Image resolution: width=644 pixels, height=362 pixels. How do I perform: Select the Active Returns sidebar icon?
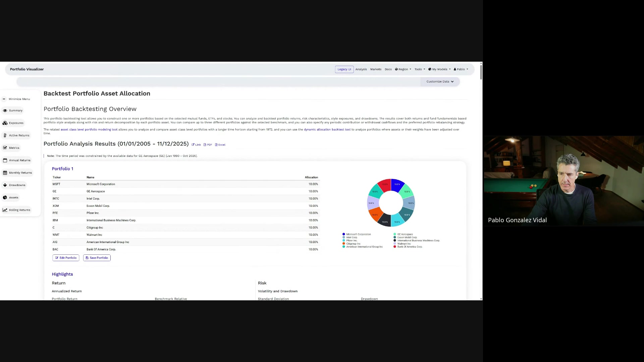[x=5, y=135]
